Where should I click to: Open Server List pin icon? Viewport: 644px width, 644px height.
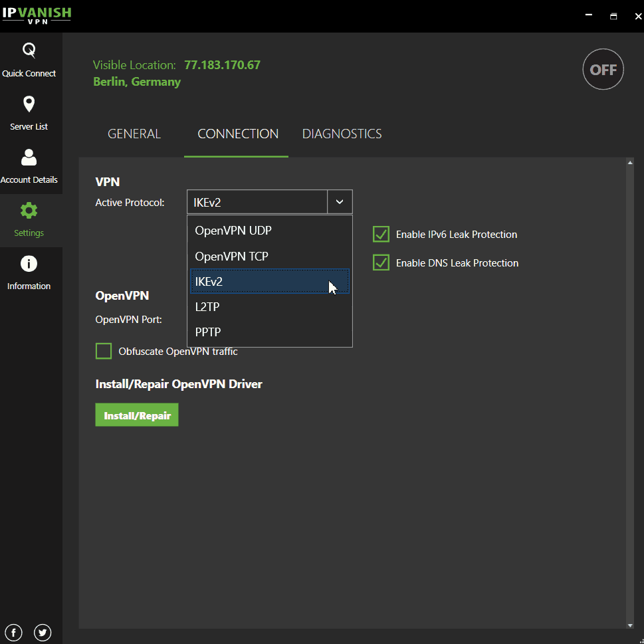(29, 104)
